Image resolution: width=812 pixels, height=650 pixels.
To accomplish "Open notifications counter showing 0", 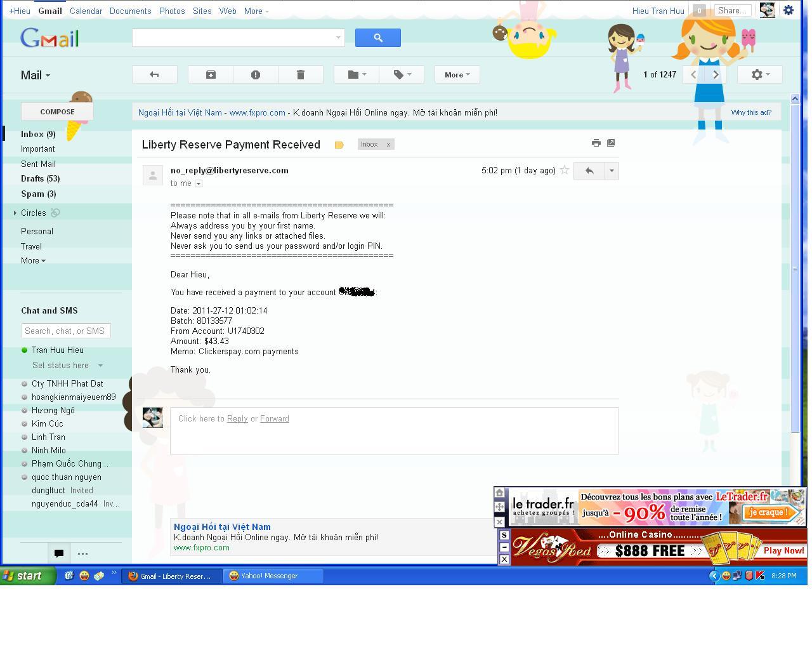I will (699, 10).
